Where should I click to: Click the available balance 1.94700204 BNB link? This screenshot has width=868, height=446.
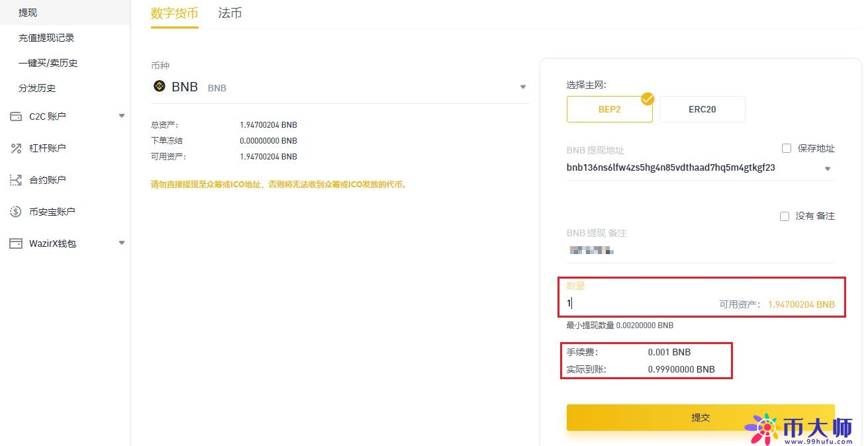click(801, 305)
